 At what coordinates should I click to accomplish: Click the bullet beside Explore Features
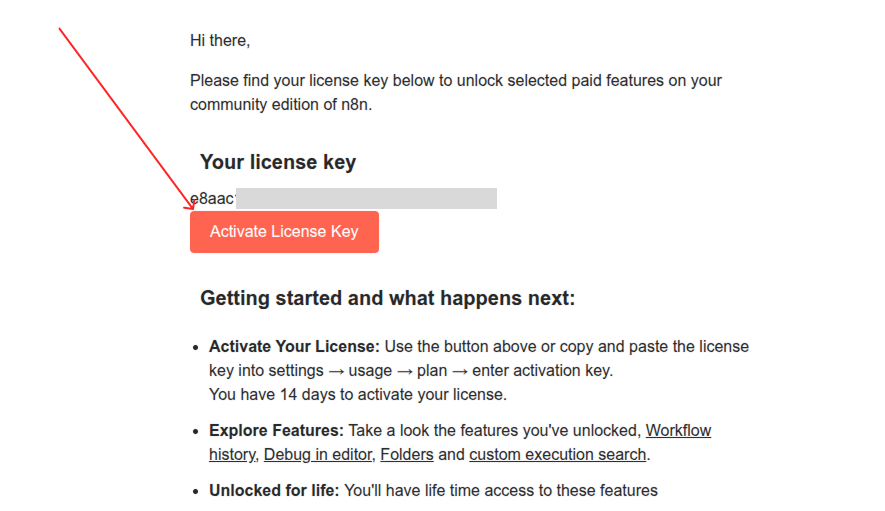coord(195,432)
